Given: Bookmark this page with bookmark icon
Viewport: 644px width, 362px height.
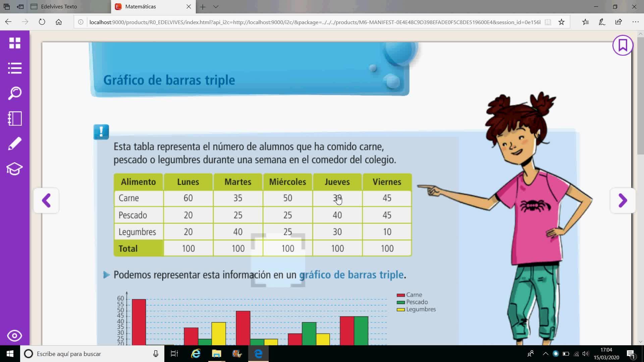Looking at the screenshot, I should coord(623,45).
